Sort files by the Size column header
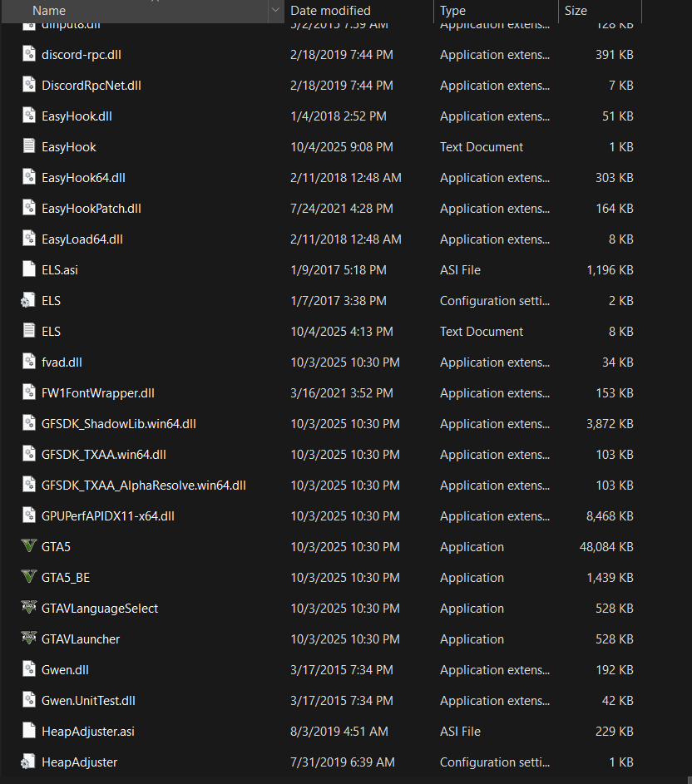Image resolution: width=692 pixels, height=784 pixels. point(576,11)
